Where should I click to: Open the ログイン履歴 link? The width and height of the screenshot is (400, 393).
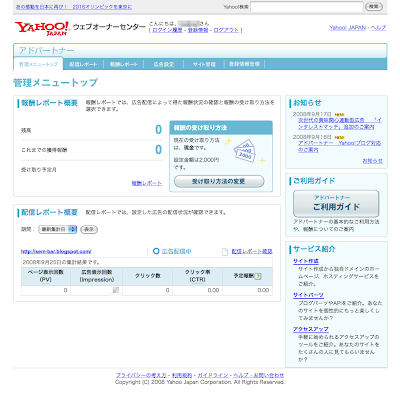167,30
